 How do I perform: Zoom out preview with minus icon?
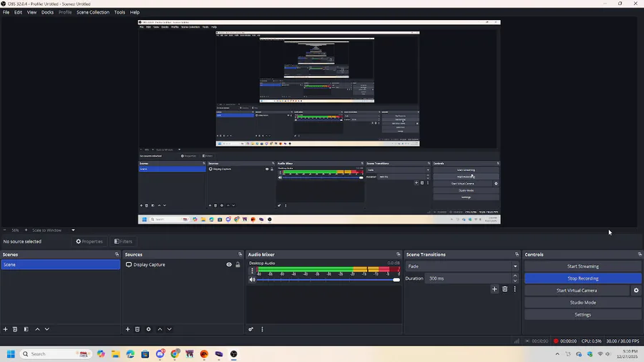coord(4,230)
